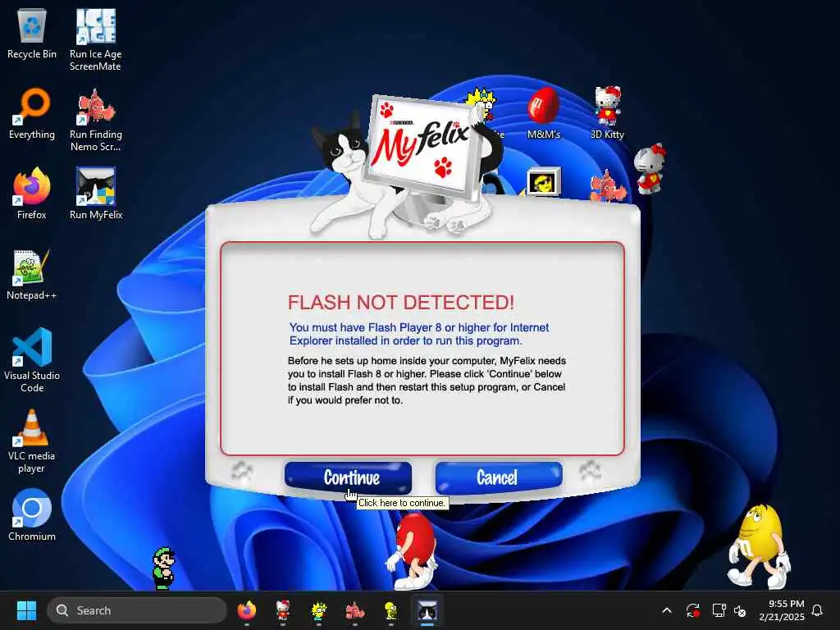Open Firefox from the taskbar
The image size is (840, 630).
[246, 610]
